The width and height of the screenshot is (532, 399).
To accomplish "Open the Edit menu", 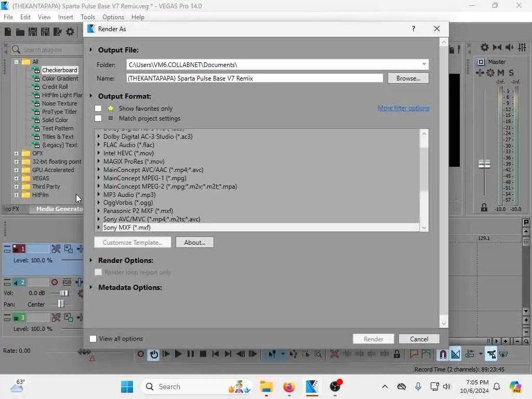I will click(25, 17).
